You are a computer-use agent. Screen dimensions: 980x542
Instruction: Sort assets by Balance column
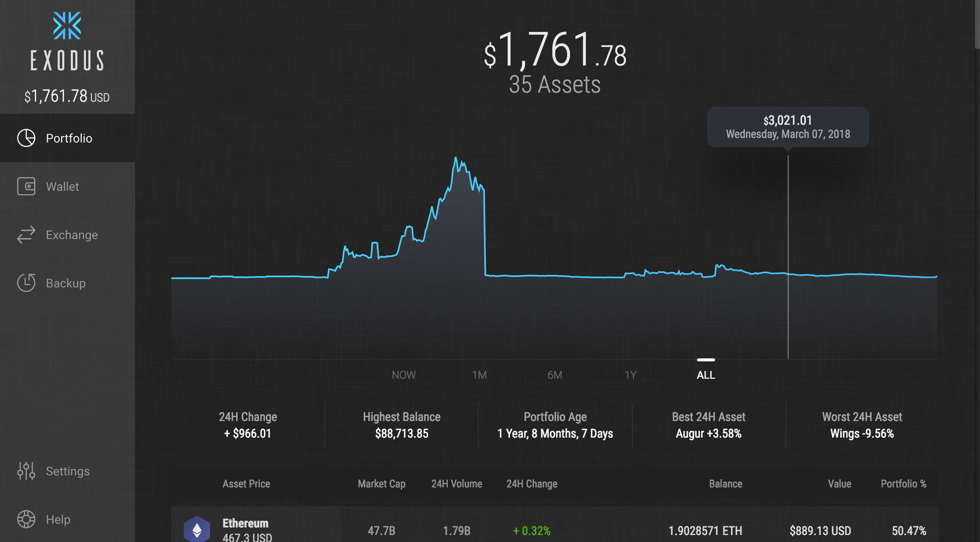[726, 484]
